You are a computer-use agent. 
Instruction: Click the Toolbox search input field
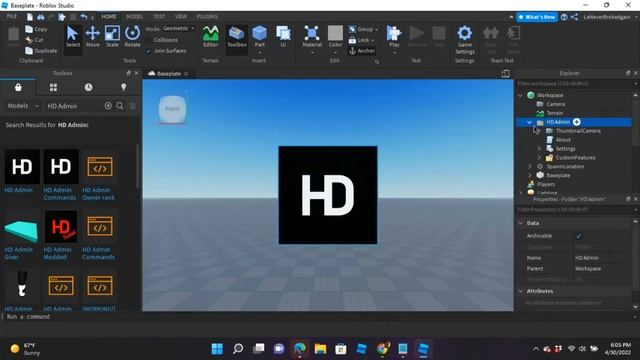click(x=74, y=106)
